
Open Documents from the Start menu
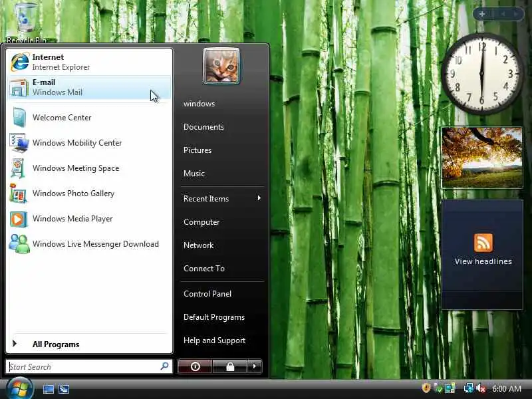click(203, 127)
